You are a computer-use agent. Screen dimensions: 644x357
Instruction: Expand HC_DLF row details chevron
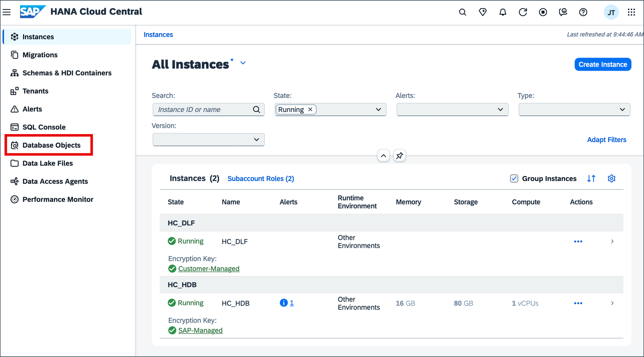click(612, 241)
